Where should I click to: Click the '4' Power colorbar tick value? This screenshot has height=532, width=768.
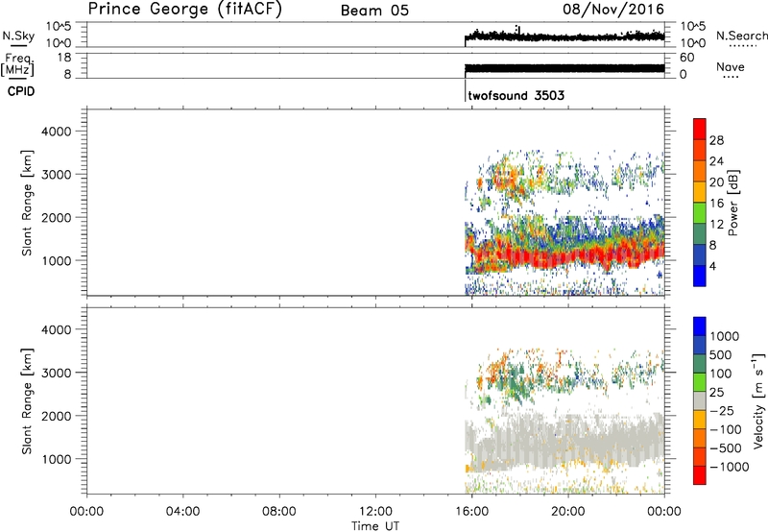[712, 266]
